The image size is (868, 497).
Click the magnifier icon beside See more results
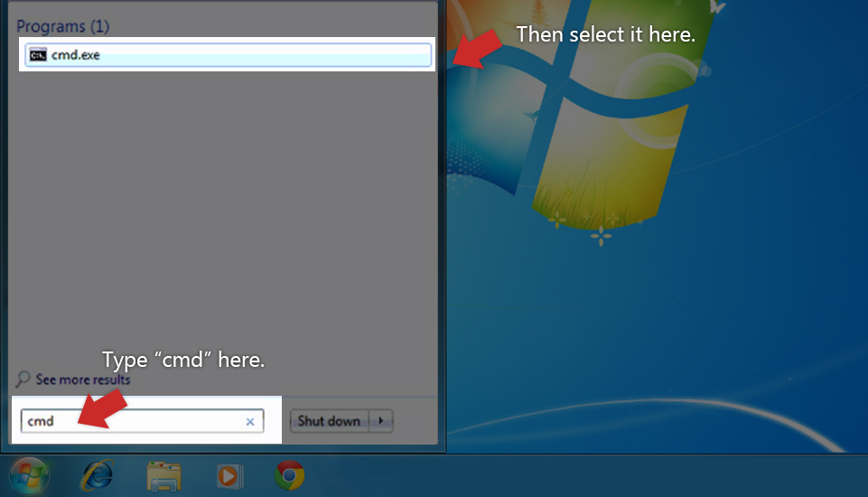[23, 379]
